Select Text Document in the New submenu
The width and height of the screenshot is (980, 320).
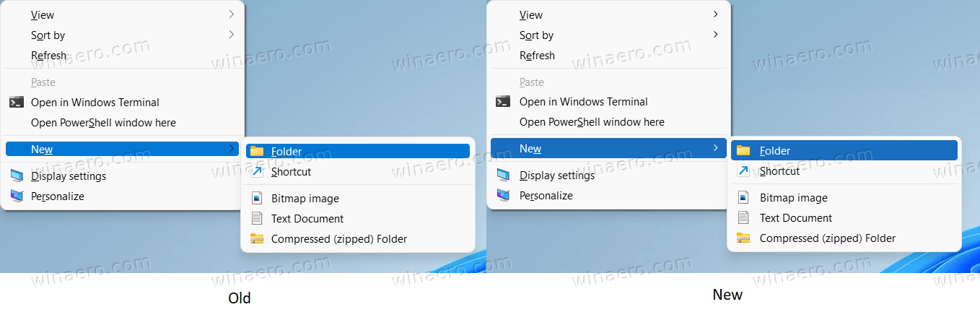pos(795,218)
